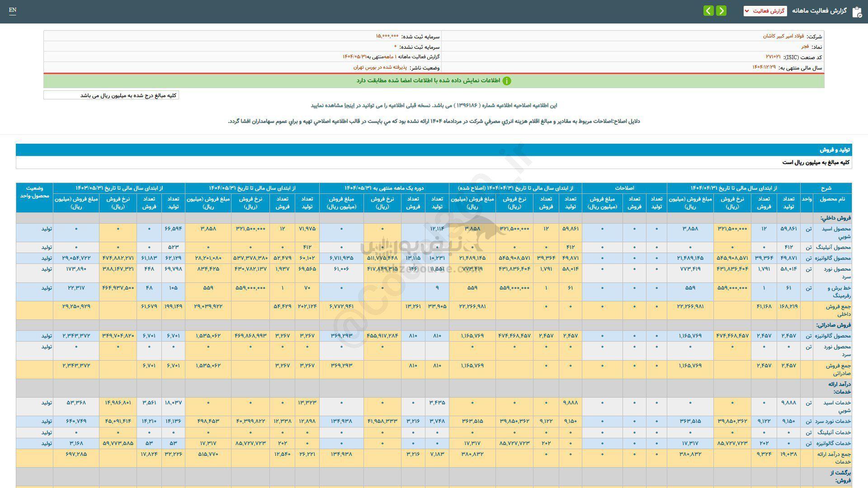Select the فروش صادراتی category row
868x488 pixels.
click(x=833, y=325)
